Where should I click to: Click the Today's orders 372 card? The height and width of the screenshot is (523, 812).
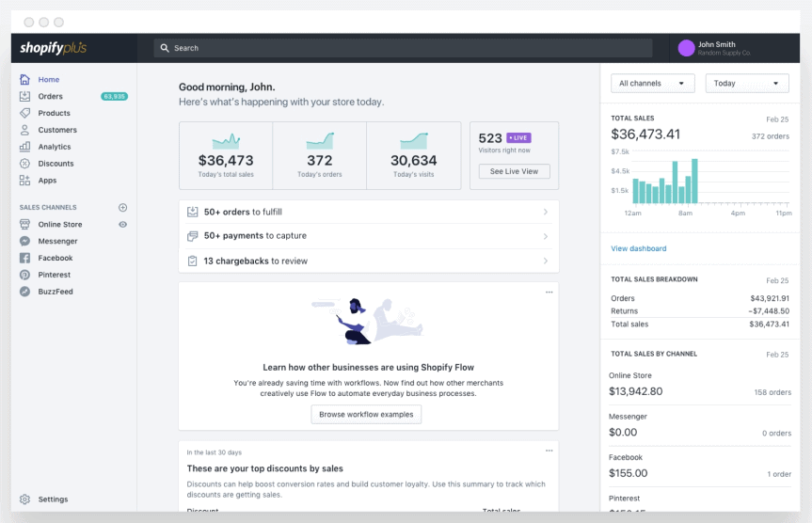click(320, 155)
